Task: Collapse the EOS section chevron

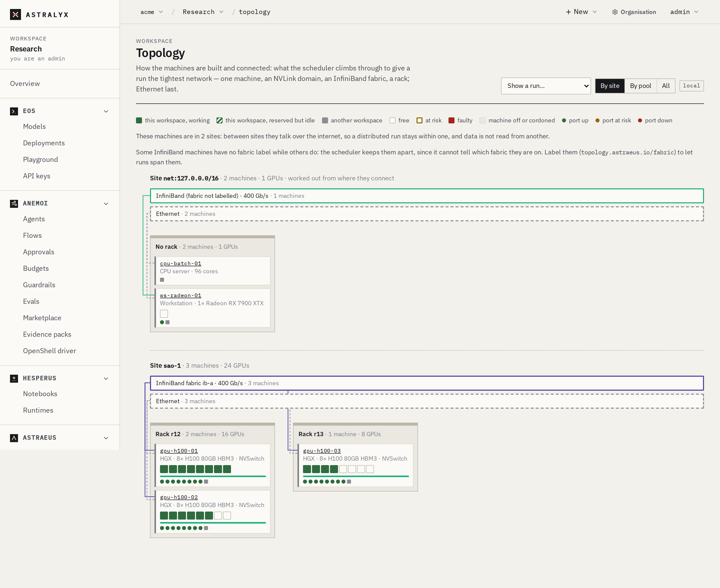Action: (106, 111)
